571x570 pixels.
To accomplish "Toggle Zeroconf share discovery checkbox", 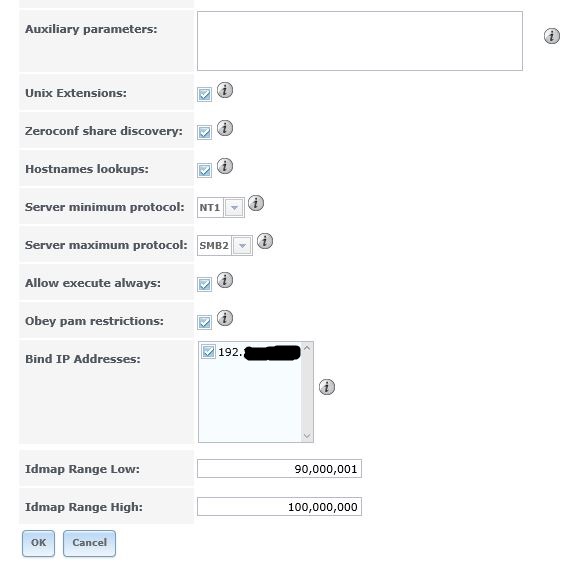I will (204, 133).
